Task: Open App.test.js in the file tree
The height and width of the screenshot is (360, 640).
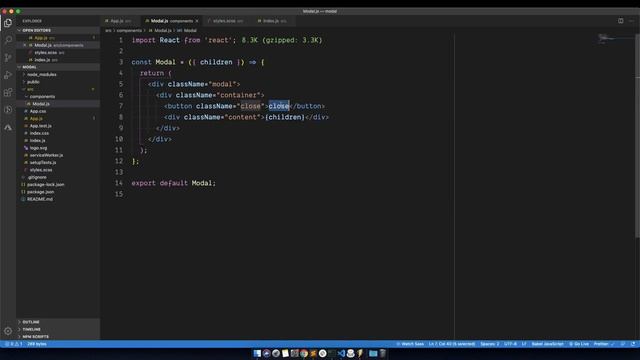Action: coord(58,126)
